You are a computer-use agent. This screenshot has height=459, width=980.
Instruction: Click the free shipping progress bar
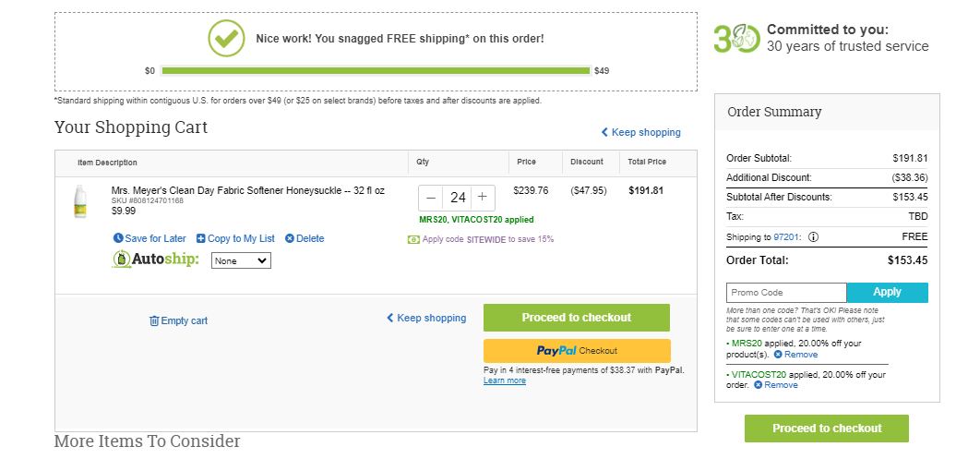[376, 71]
